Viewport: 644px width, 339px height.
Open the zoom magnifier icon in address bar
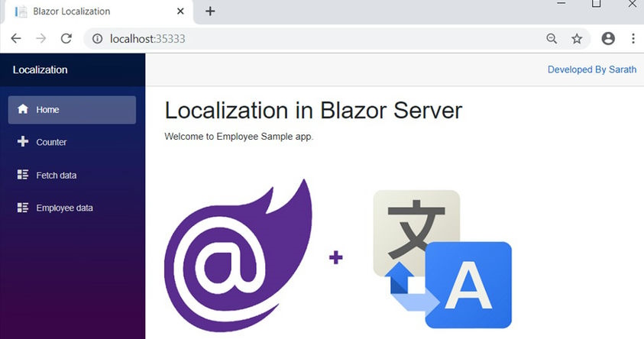click(x=552, y=39)
